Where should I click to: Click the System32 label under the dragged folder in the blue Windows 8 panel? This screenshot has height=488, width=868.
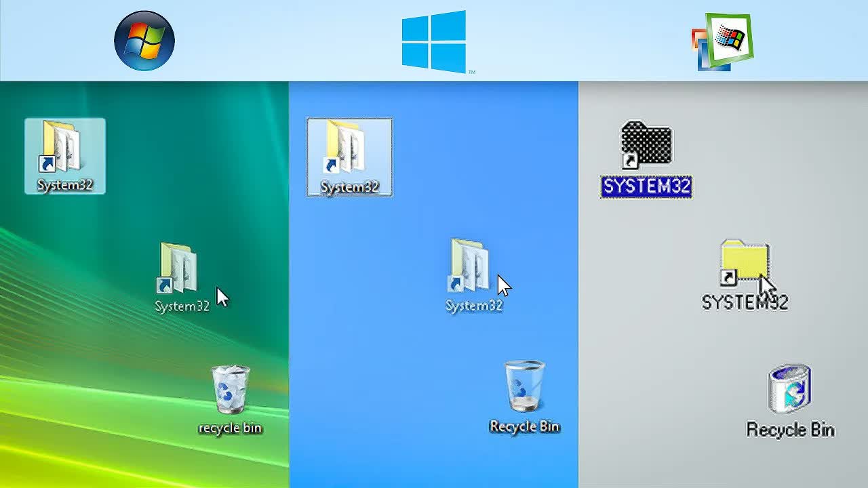(474, 306)
